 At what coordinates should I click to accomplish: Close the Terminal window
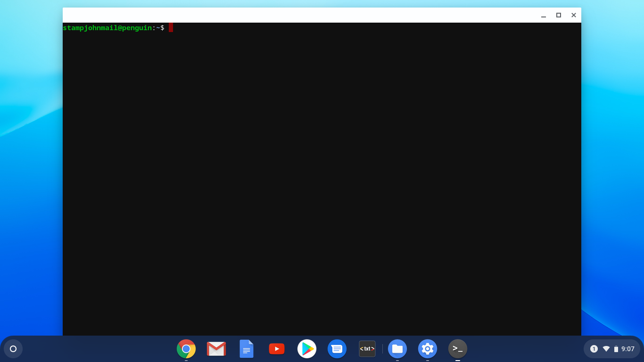pyautogui.click(x=574, y=15)
